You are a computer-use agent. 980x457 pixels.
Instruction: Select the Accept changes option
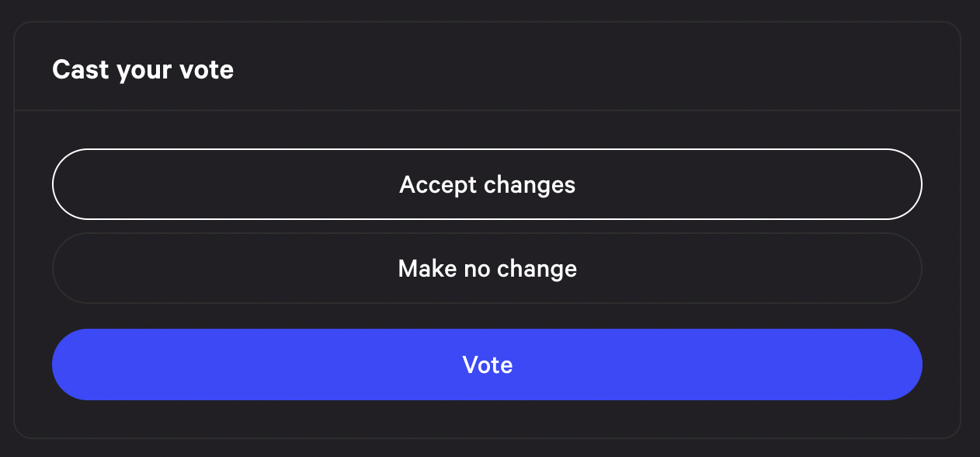pos(487,184)
